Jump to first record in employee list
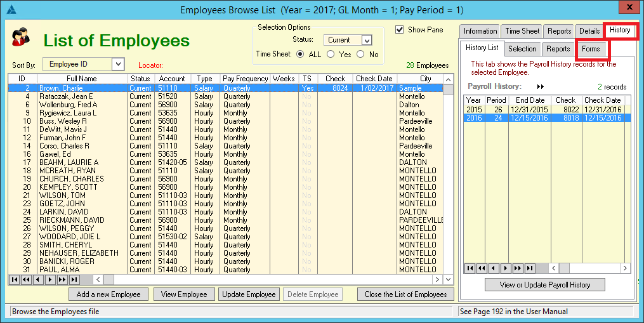 (x=14, y=279)
